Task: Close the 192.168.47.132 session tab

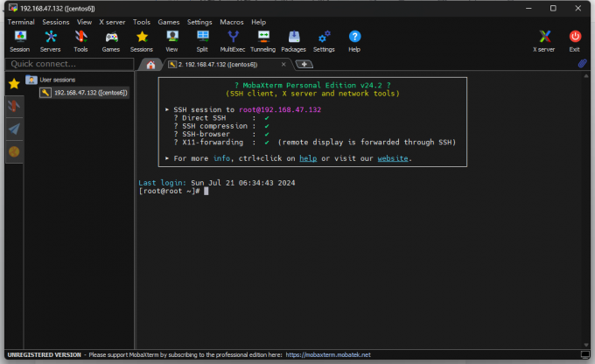Action: [283, 64]
